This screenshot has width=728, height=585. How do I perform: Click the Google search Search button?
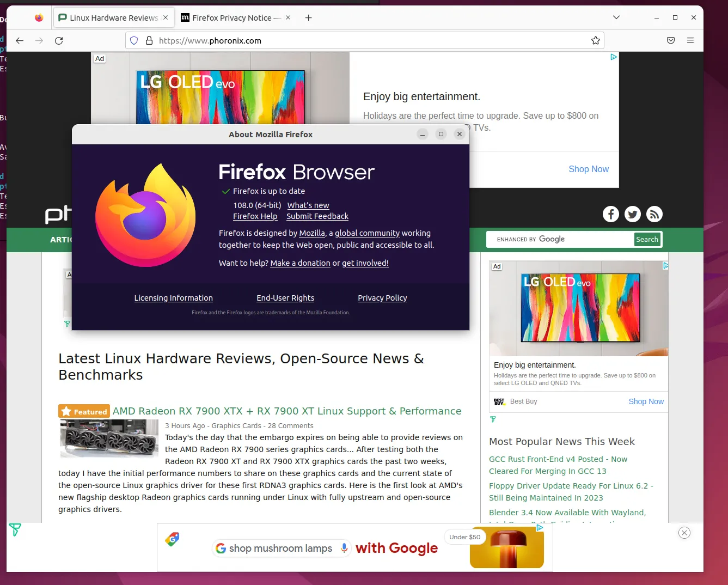coord(647,239)
